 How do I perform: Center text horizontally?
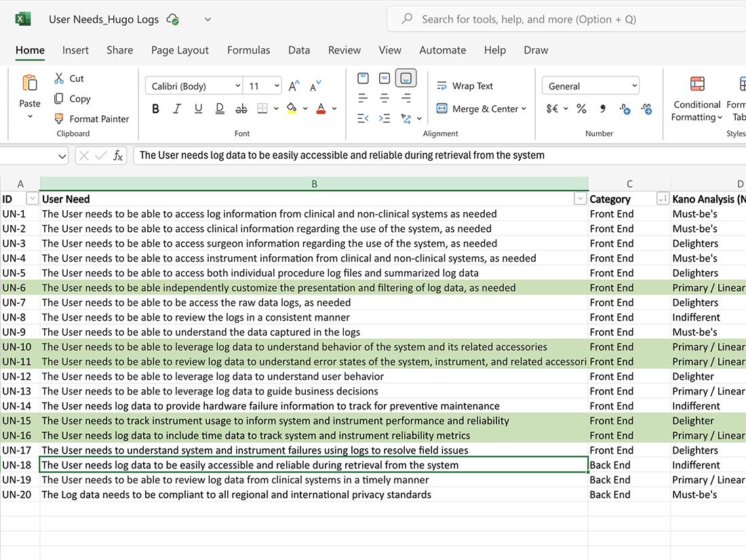tap(385, 98)
